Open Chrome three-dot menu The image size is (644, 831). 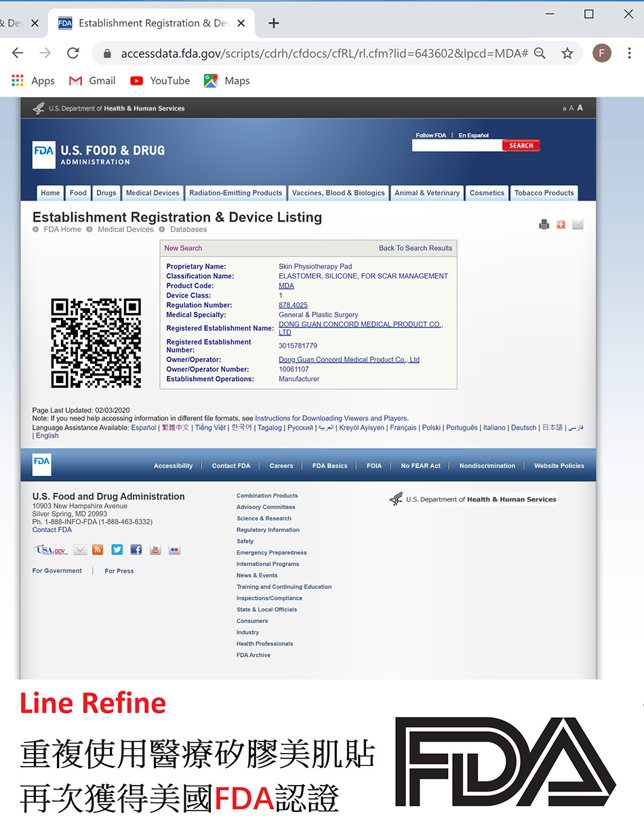629,53
